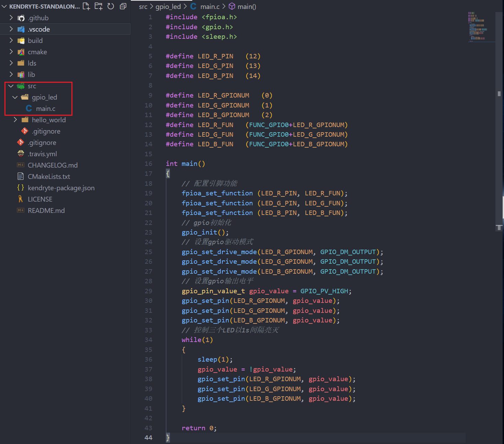Click 'return 0;' on line 43
This screenshot has width=504, height=444.
coord(199,428)
